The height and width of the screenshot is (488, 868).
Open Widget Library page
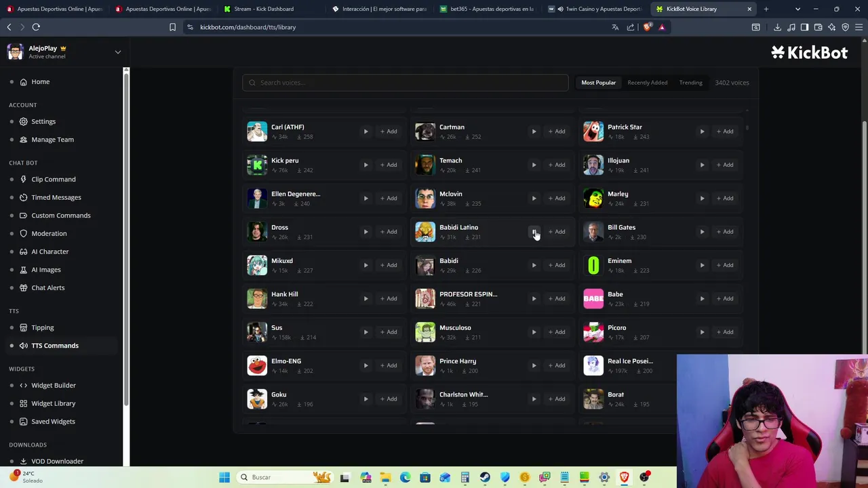[54, 403]
